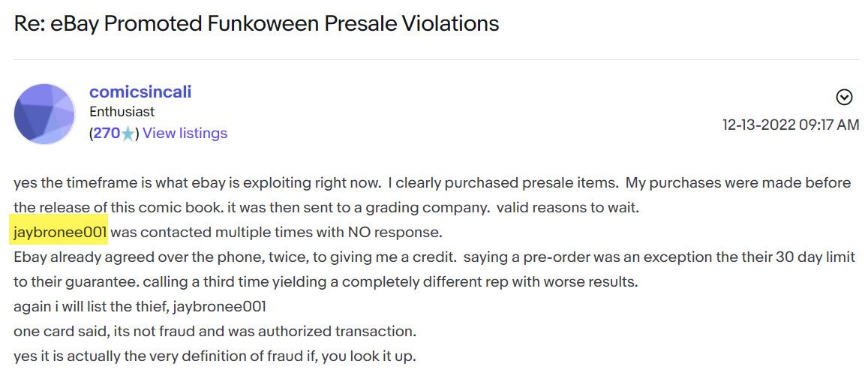Click the '30 day limit' text
Viewport: 868px width, 385px height.
point(813,257)
